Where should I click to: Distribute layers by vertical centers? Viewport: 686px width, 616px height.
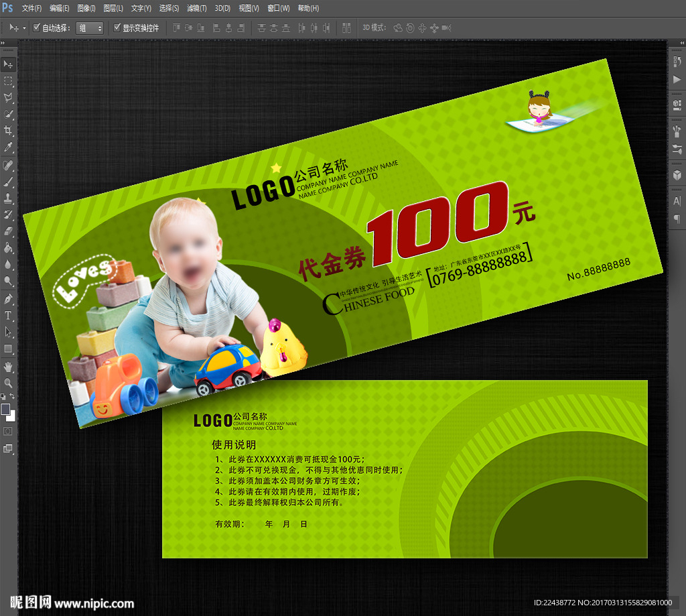[274, 28]
